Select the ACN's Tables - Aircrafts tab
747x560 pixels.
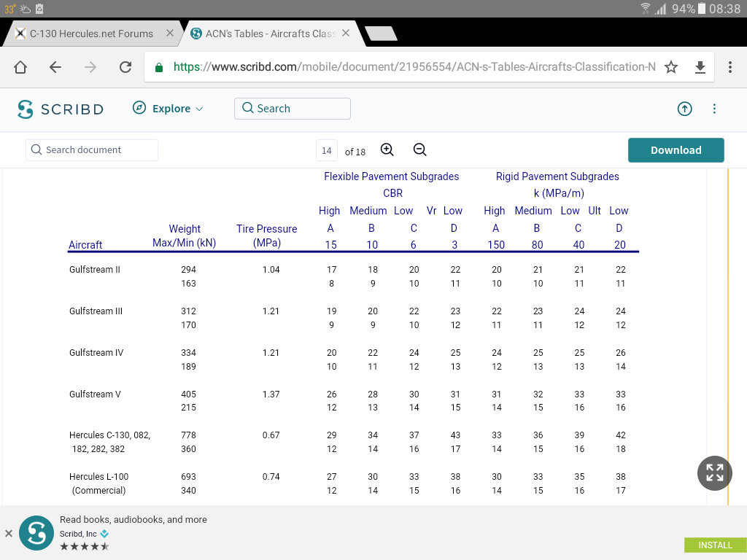tap(270, 34)
